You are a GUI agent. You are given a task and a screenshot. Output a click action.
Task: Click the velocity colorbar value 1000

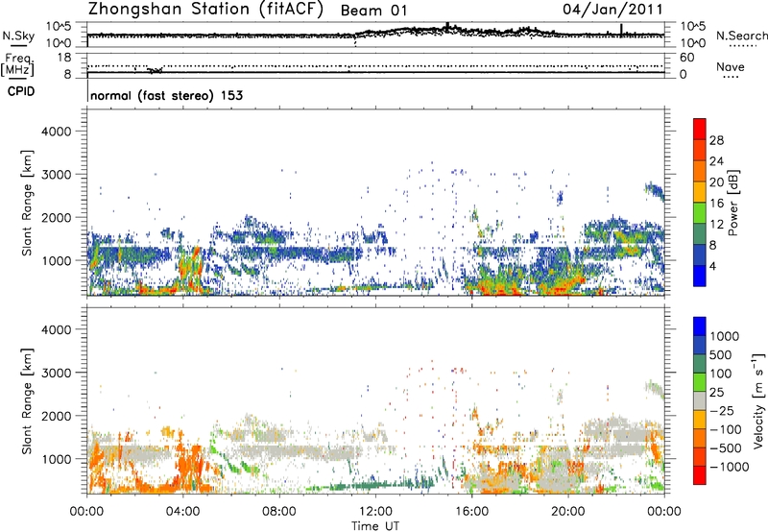(x=725, y=336)
